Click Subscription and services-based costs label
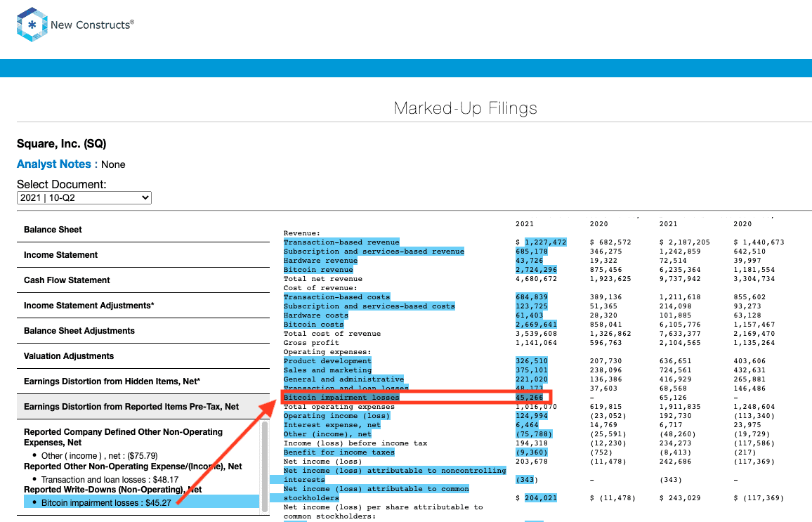The height and width of the screenshot is (522, 812). click(x=369, y=306)
